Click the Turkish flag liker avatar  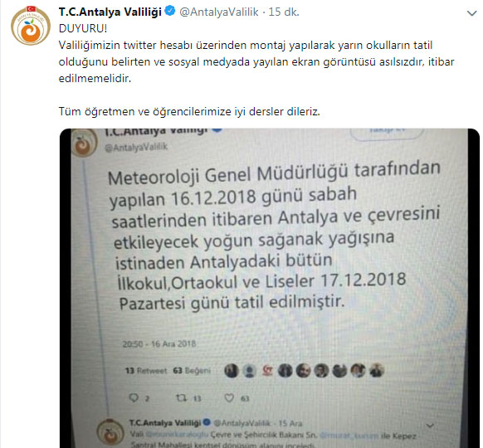click(267, 371)
